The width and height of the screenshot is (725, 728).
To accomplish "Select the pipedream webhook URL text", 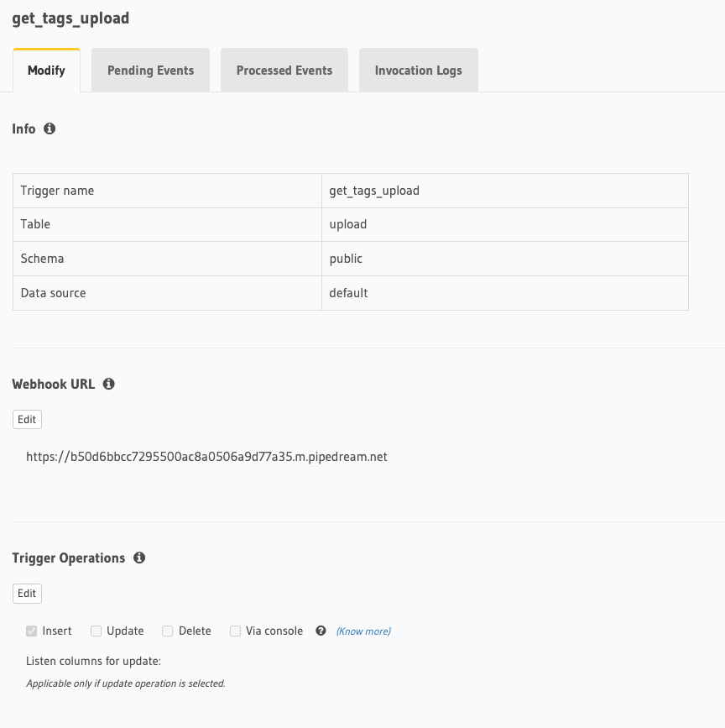I will [206, 457].
